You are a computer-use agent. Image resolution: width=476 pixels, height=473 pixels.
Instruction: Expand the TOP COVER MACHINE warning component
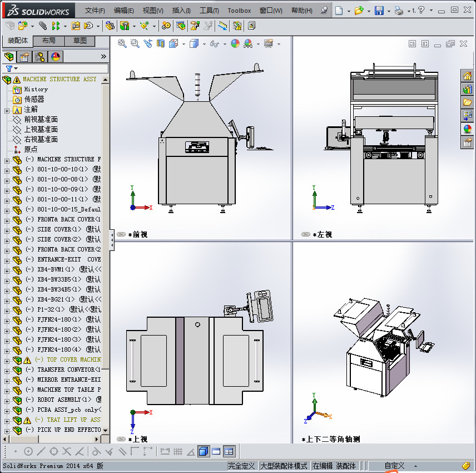click(7, 361)
